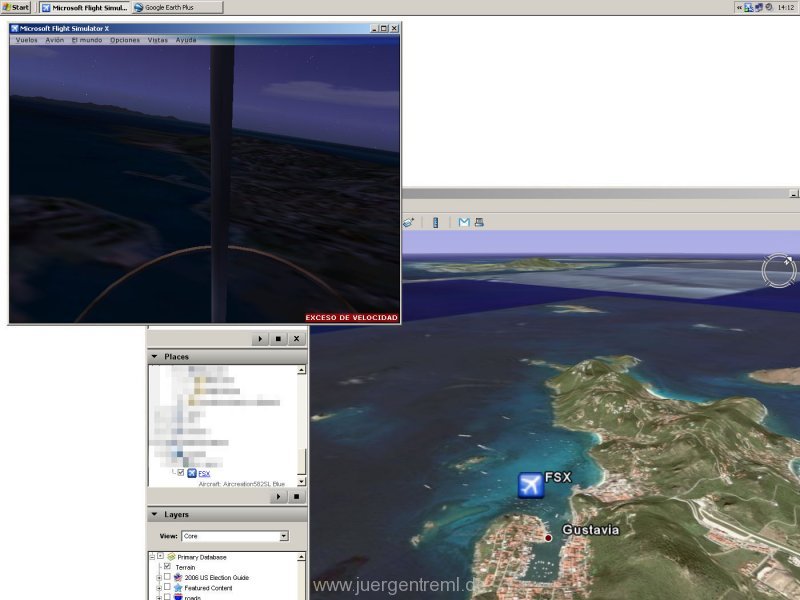The height and width of the screenshot is (600, 800).
Task: Click the Gustavia red dot placemark
Action: tap(548, 538)
